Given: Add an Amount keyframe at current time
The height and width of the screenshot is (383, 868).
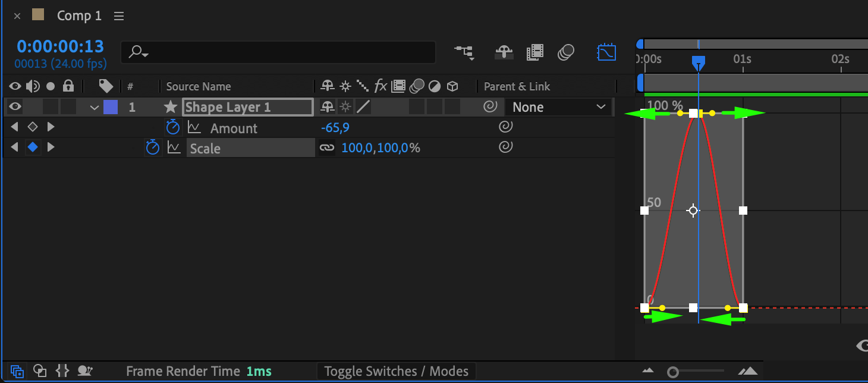Looking at the screenshot, I should click(x=33, y=127).
